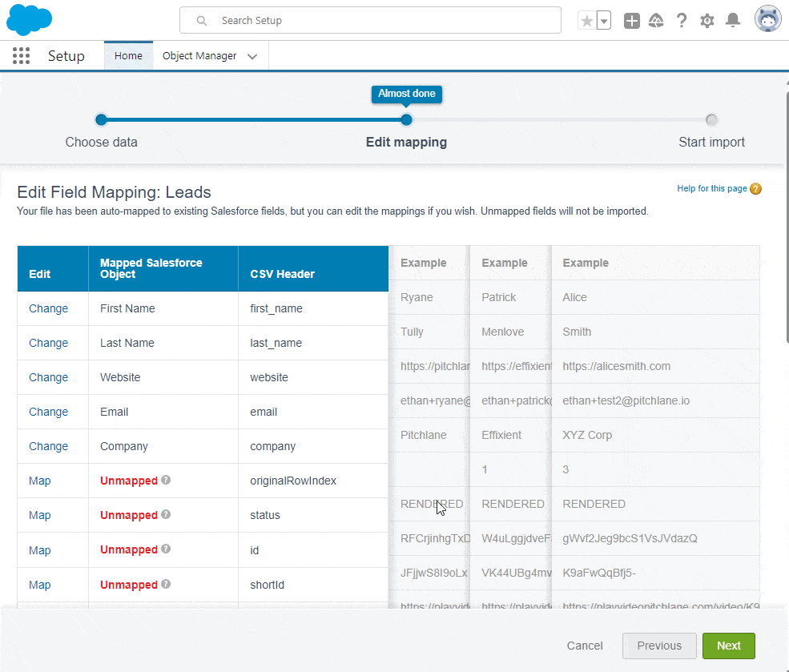Change mapping for Website field

(48, 377)
